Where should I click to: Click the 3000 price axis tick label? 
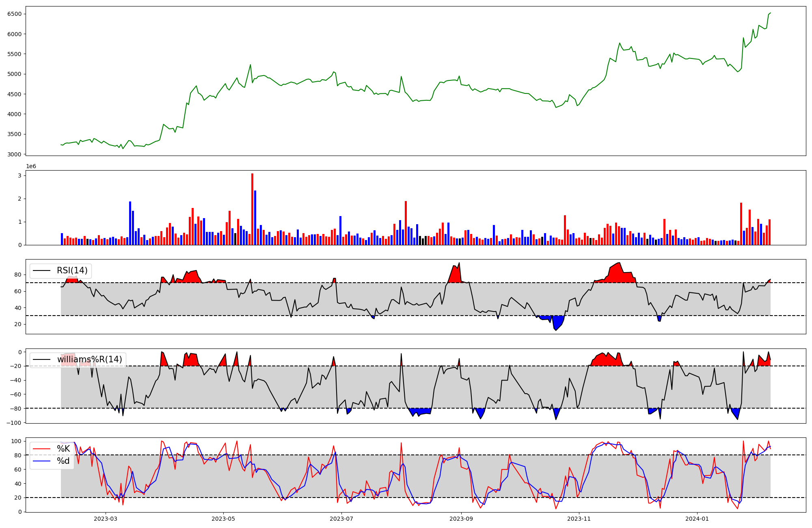[x=14, y=154]
